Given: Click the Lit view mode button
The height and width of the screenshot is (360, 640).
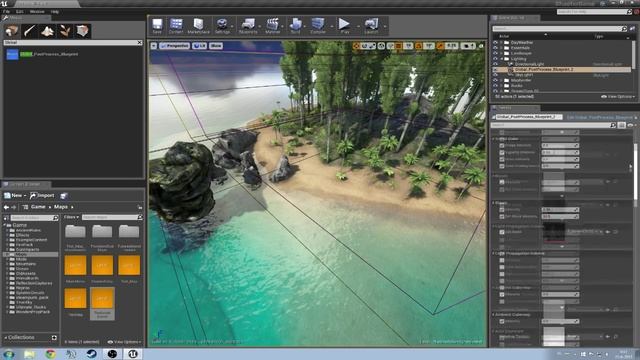Looking at the screenshot, I should [x=200, y=46].
